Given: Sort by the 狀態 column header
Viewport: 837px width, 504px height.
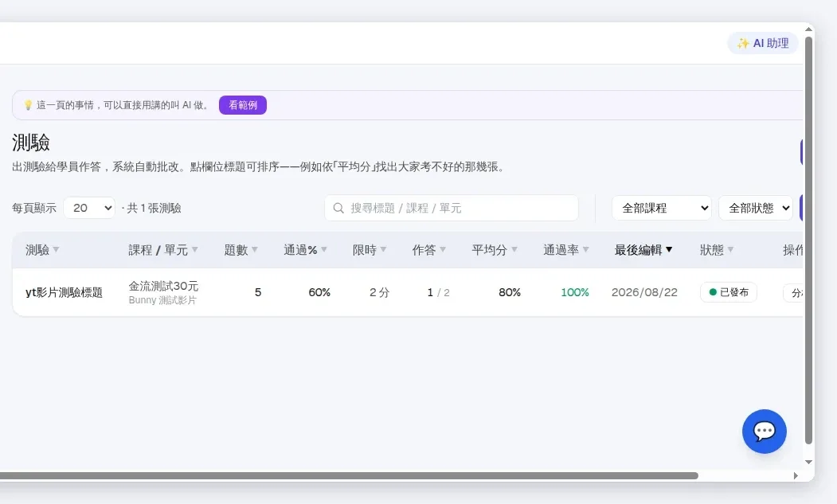Looking at the screenshot, I should pos(717,250).
